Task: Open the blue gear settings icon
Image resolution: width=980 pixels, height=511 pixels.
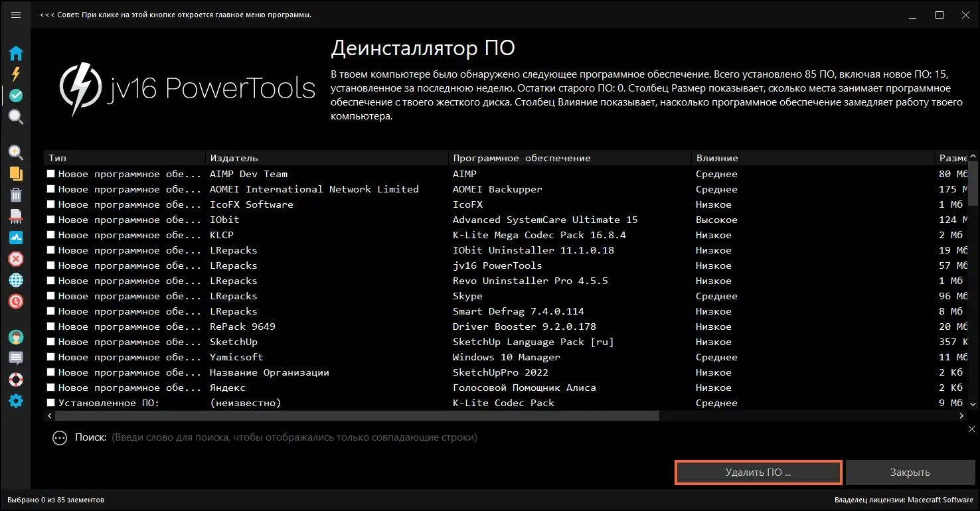Action: 16,401
